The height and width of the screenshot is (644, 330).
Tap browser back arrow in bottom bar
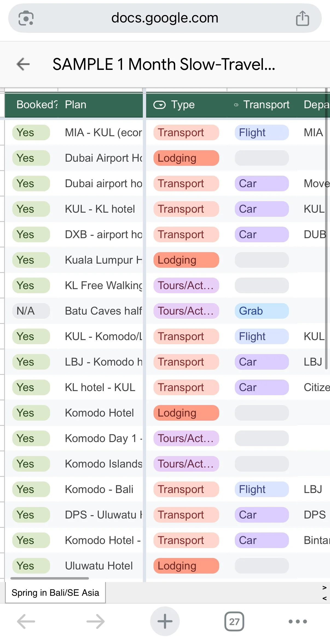pos(26,621)
